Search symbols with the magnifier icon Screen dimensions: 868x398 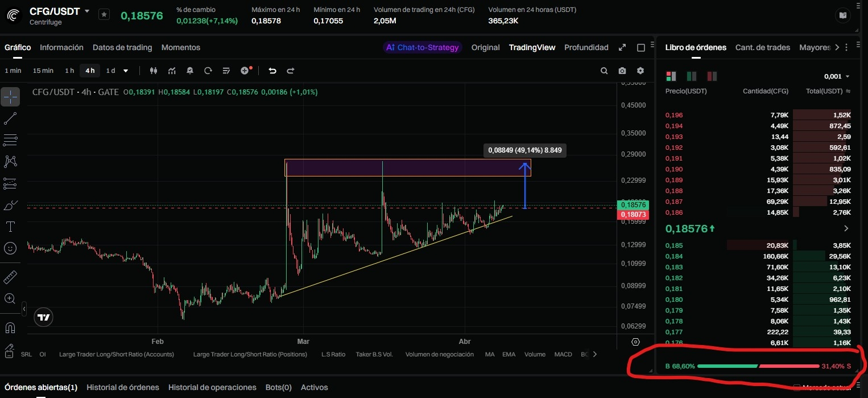pos(604,71)
